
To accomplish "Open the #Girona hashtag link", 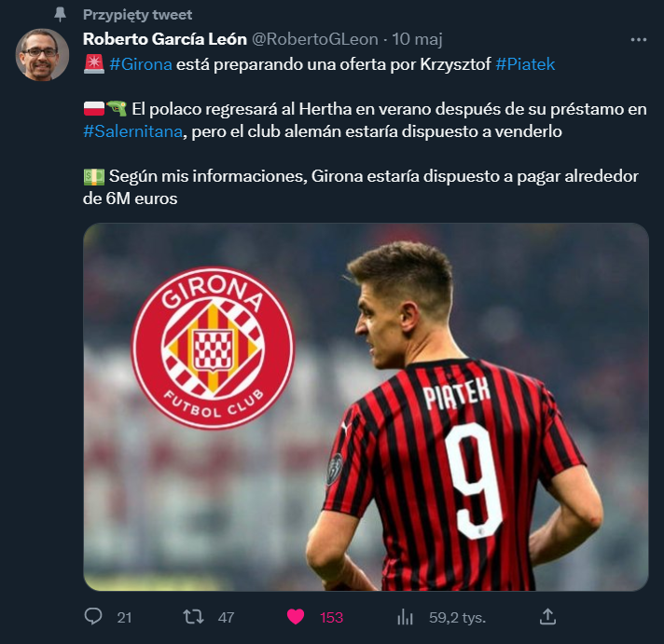I will coord(141,64).
